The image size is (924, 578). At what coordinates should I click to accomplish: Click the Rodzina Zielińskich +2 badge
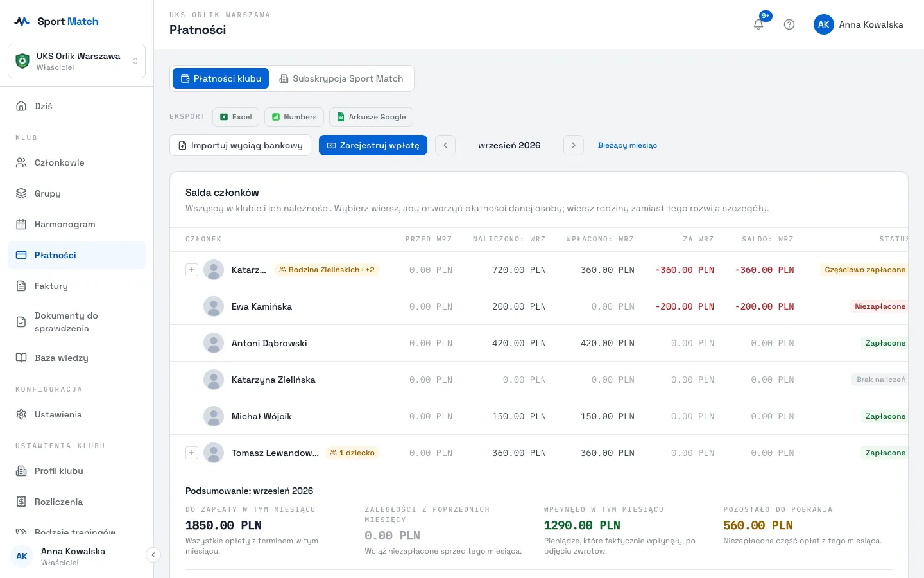327,270
